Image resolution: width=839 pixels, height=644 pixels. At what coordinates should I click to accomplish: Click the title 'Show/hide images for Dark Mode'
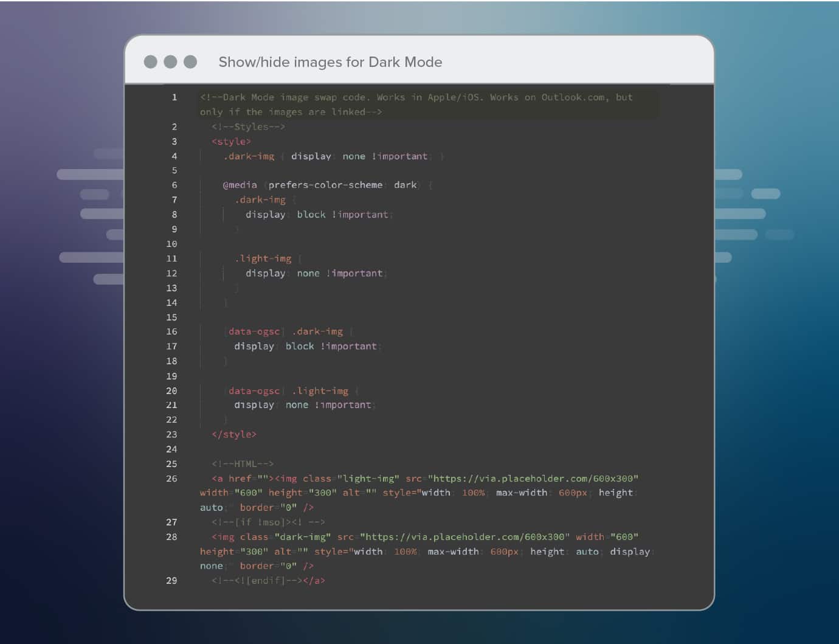tap(330, 62)
